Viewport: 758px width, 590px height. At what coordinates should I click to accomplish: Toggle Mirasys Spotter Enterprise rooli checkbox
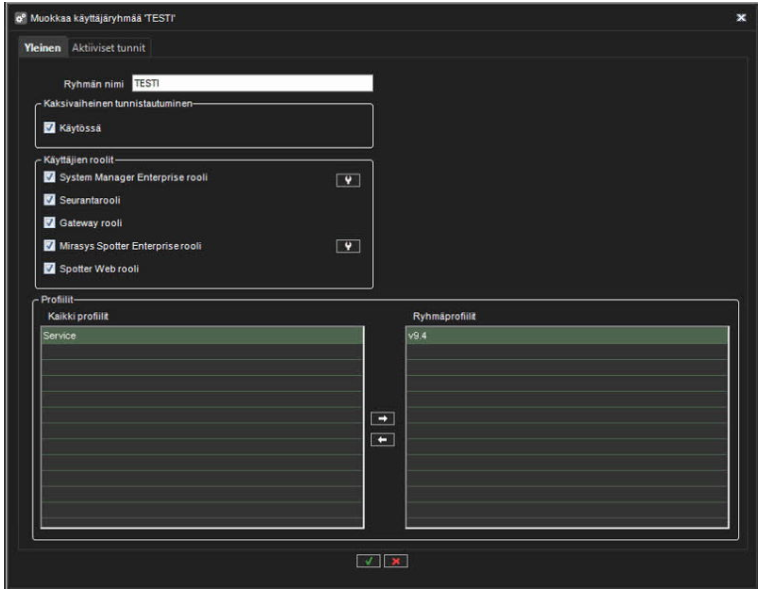(x=49, y=246)
